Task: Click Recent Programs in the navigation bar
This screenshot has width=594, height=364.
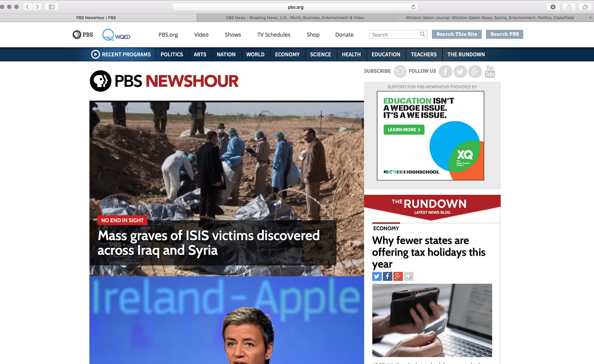Action: (126, 54)
